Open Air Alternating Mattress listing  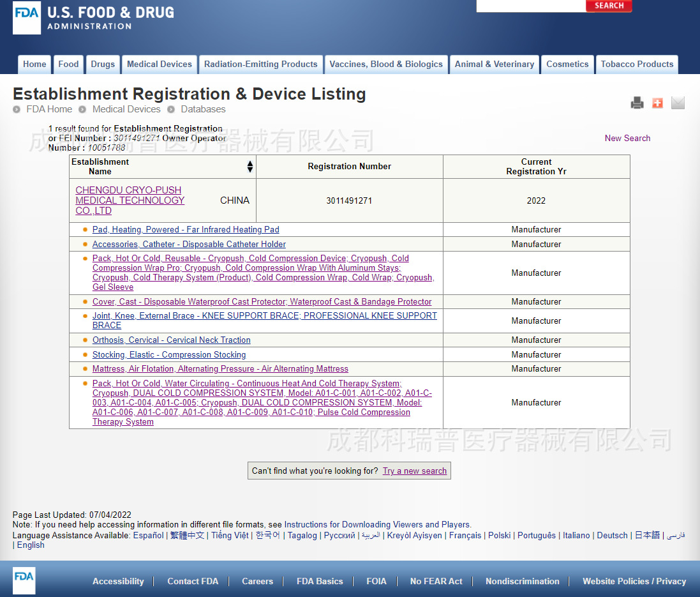click(x=220, y=368)
